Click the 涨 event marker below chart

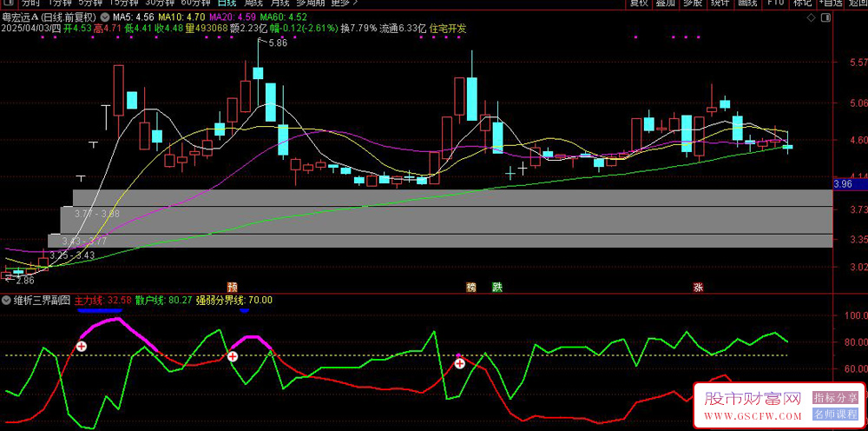pos(697,287)
